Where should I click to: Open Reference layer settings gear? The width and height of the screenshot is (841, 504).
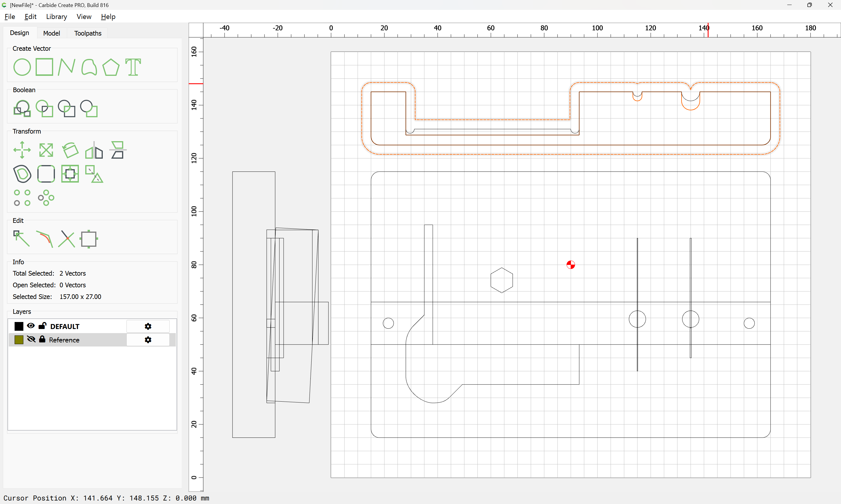pyautogui.click(x=148, y=340)
